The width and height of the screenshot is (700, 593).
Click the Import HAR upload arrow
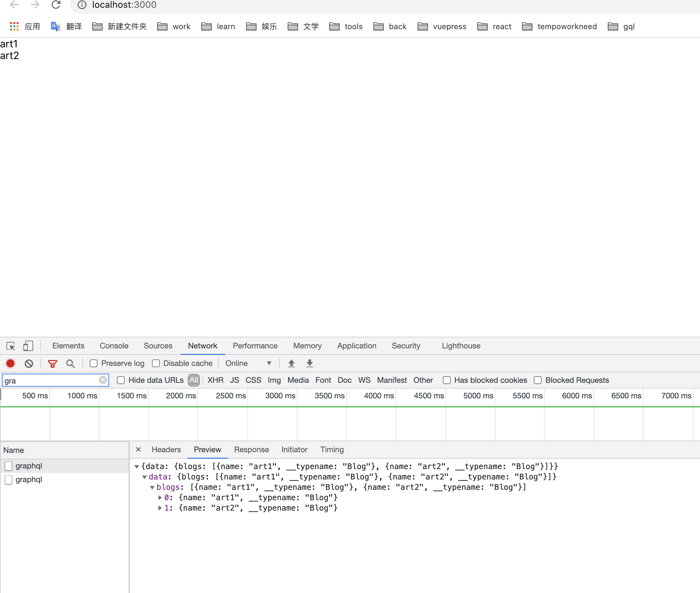[x=291, y=363]
